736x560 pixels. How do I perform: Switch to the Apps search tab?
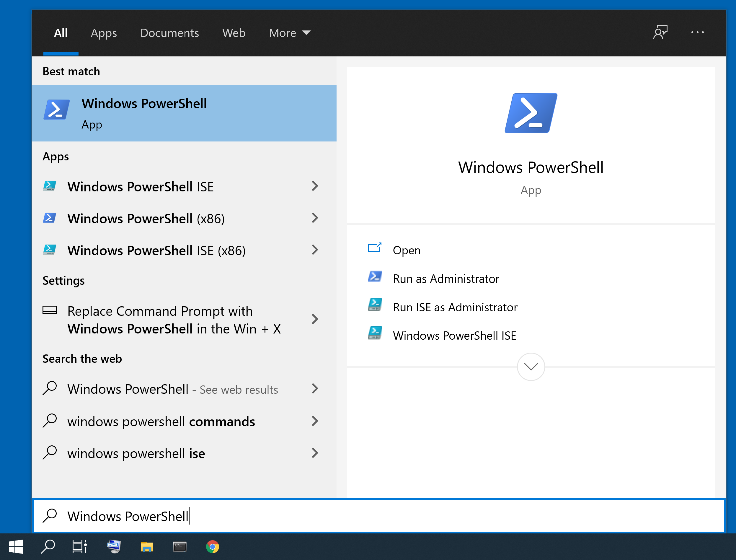[104, 33]
